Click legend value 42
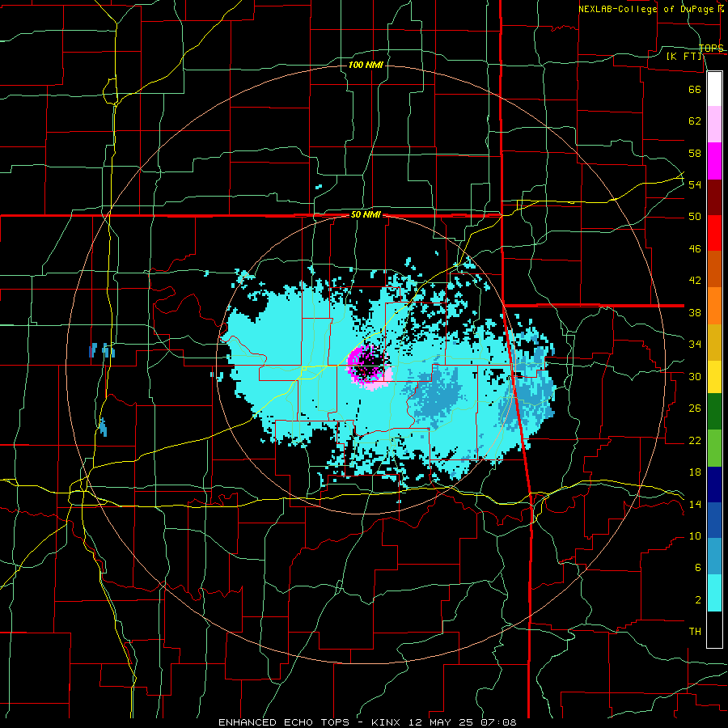This screenshot has width=728, height=728. point(695,281)
